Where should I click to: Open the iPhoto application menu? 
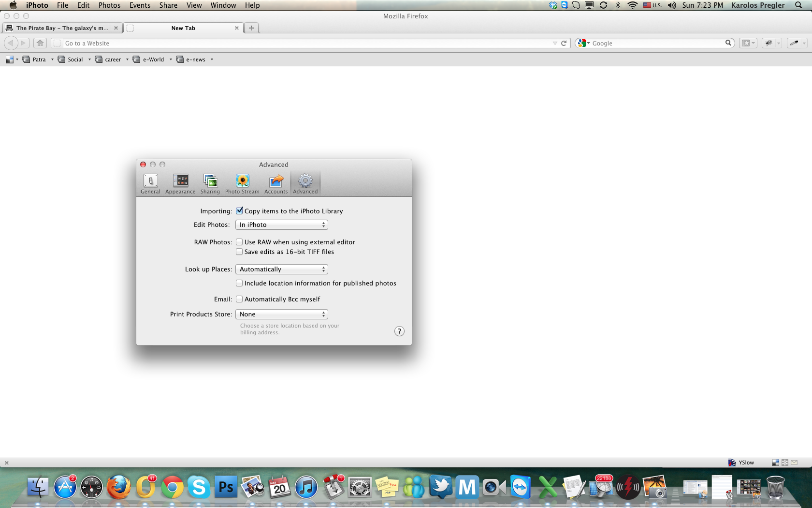37,5
